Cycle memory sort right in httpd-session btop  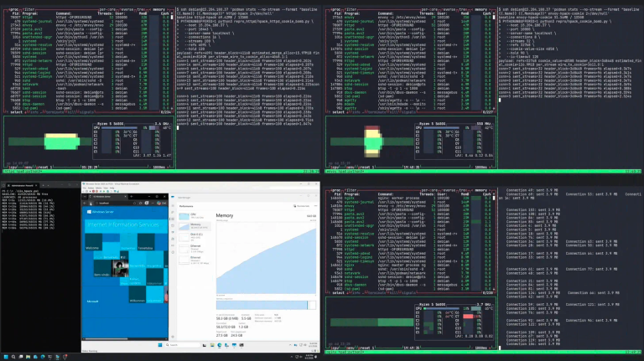pos(168,9)
